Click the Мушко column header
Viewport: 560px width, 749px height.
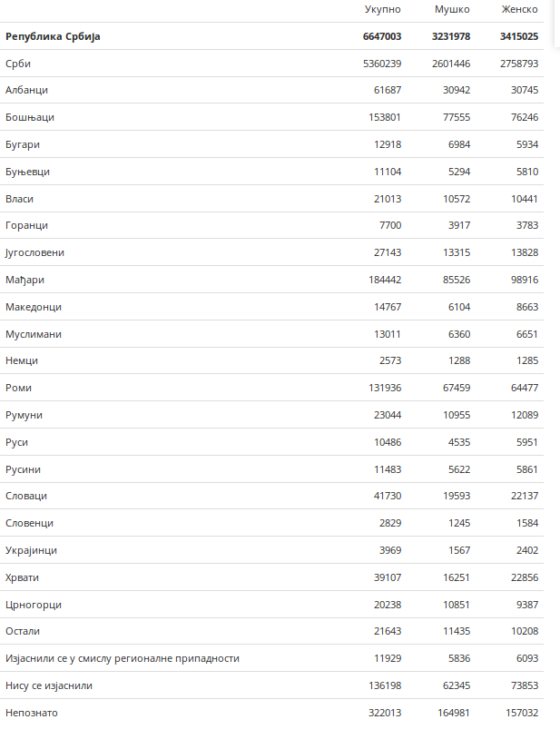click(452, 9)
